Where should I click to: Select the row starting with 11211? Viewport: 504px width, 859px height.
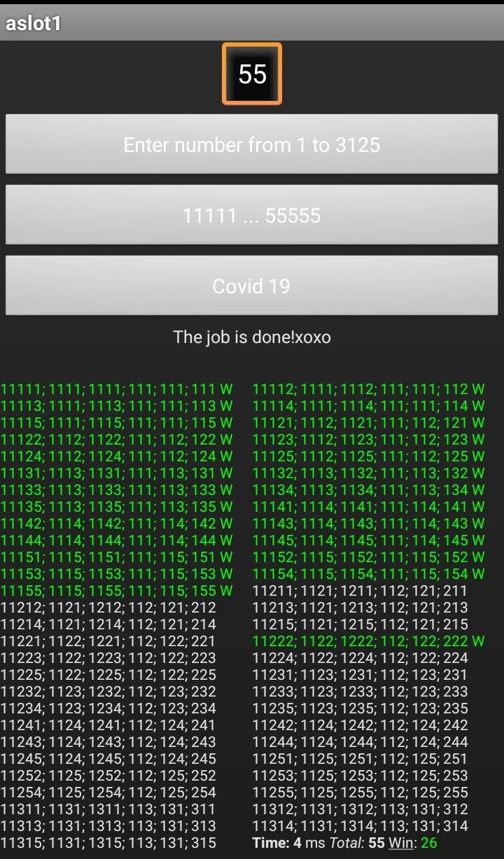click(x=360, y=590)
